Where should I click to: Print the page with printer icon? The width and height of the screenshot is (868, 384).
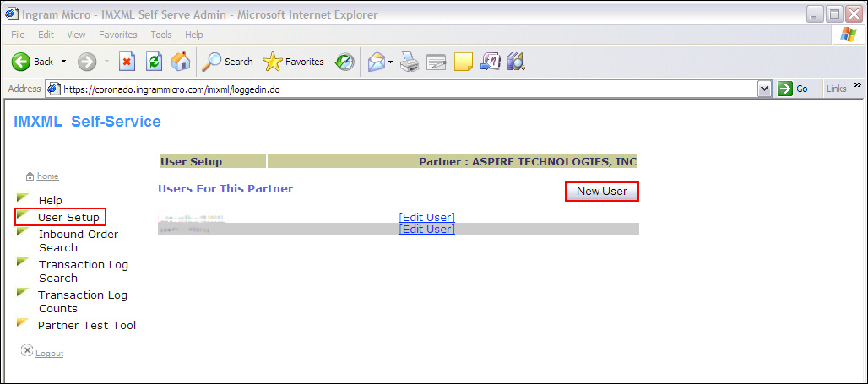(410, 62)
